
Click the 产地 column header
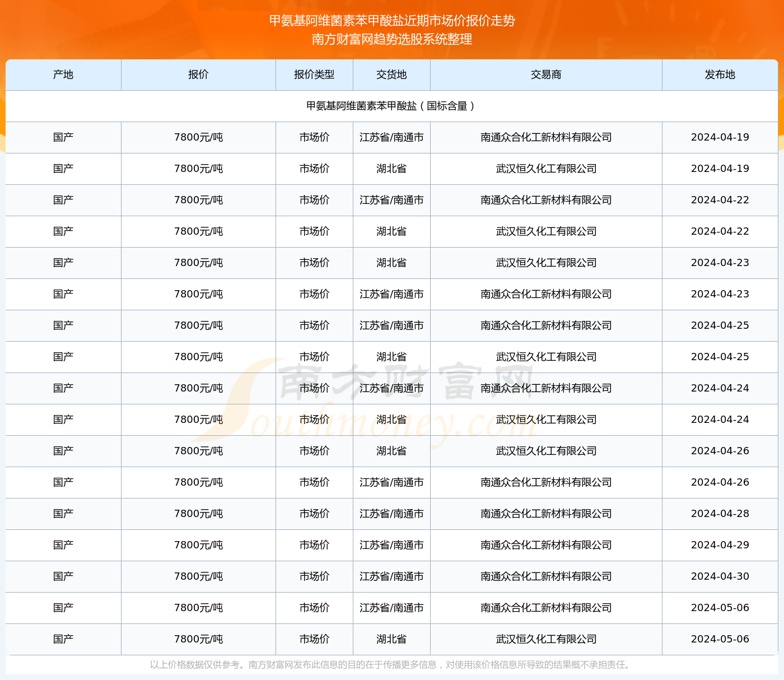63,74
